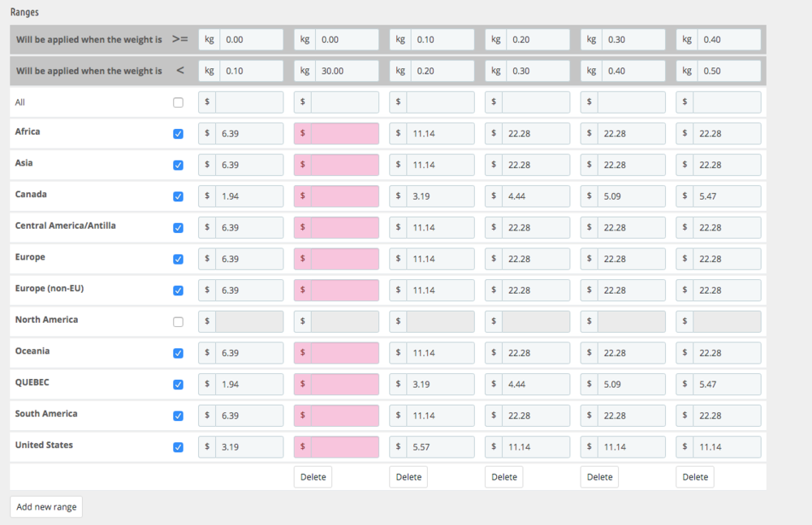This screenshot has height=525, width=812.
Task: Edit the upper weight limit 30.00 field
Action: pos(346,71)
